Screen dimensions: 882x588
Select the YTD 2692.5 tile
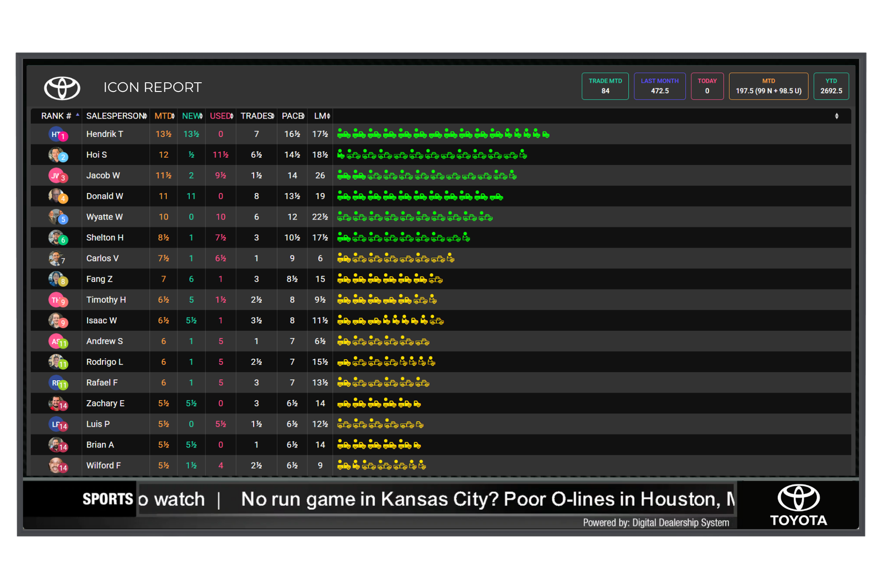point(831,87)
